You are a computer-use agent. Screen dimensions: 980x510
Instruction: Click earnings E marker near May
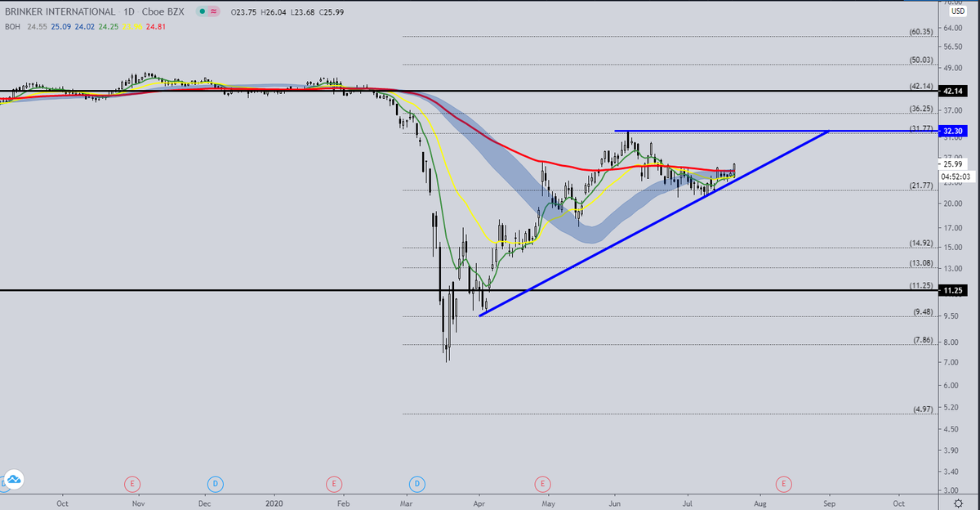(541, 484)
